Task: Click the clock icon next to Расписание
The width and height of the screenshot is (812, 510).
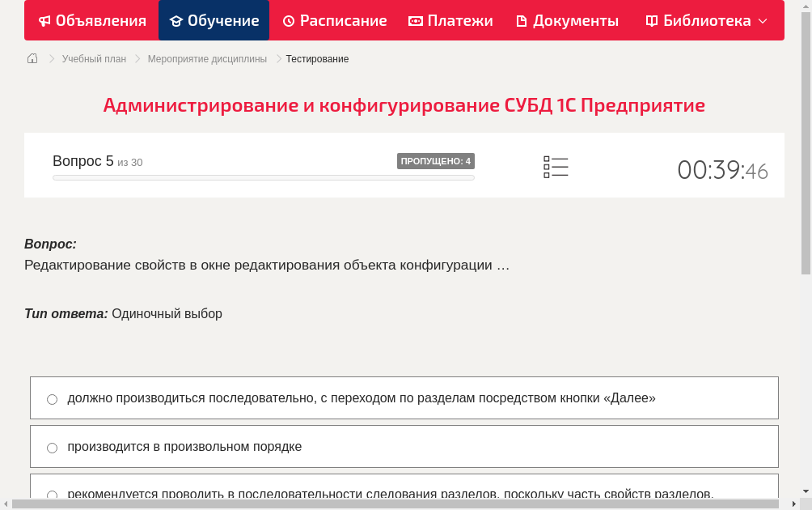Action: click(x=289, y=20)
